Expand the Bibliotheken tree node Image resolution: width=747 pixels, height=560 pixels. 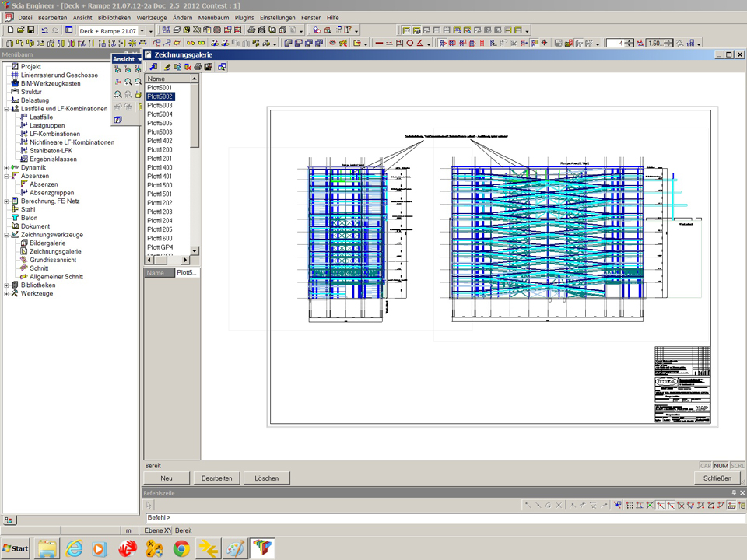click(6, 285)
